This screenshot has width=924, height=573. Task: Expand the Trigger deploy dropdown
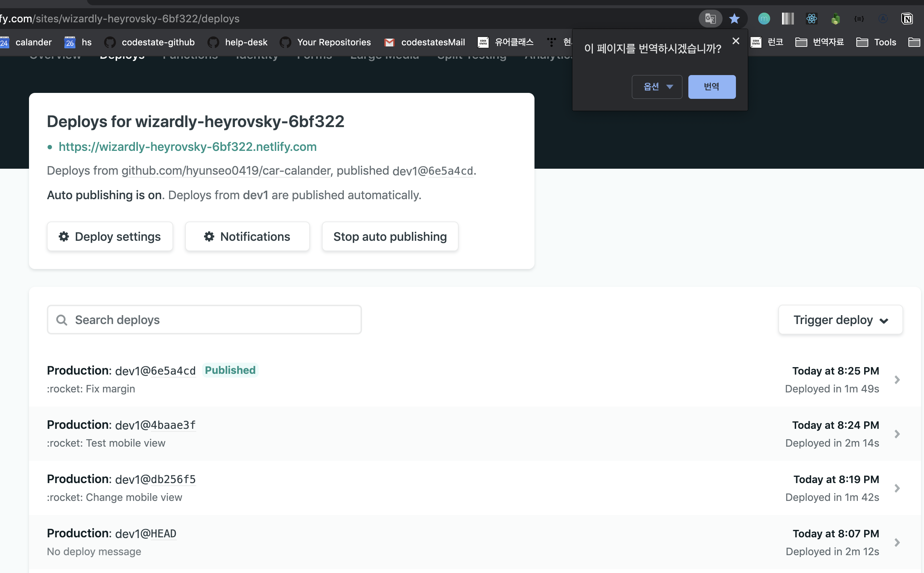[x=840, y=320]
